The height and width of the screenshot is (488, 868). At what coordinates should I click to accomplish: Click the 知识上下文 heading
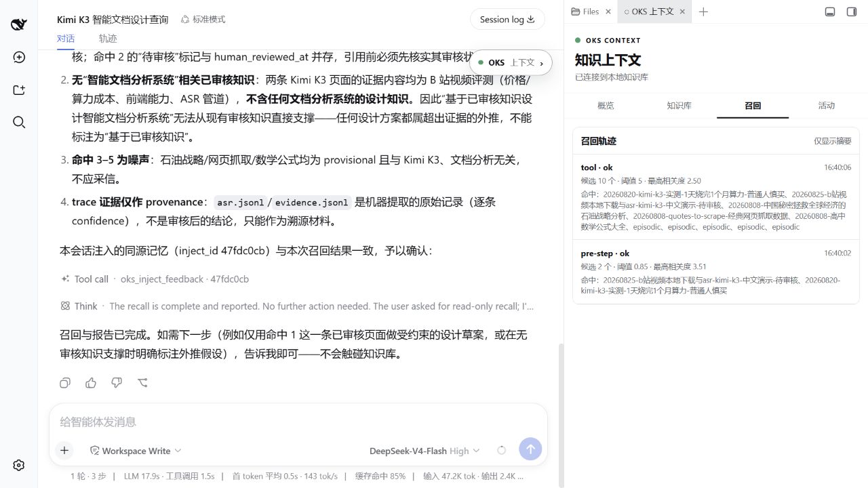[608, 60]
